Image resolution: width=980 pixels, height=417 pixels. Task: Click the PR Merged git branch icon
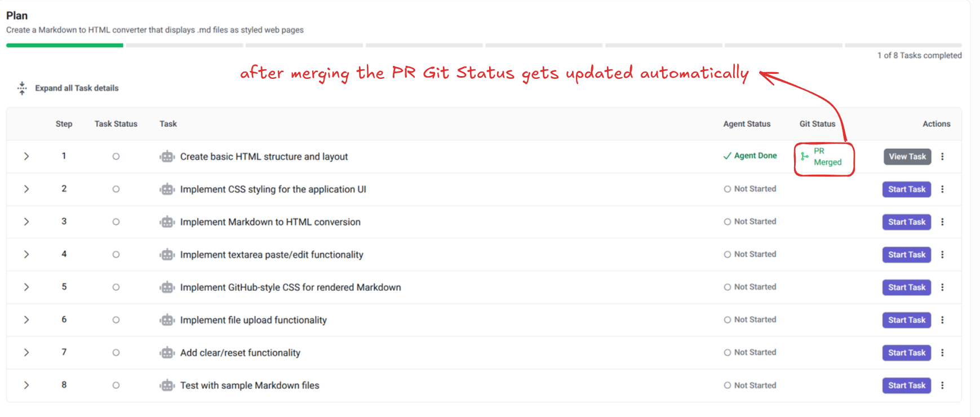805,157
